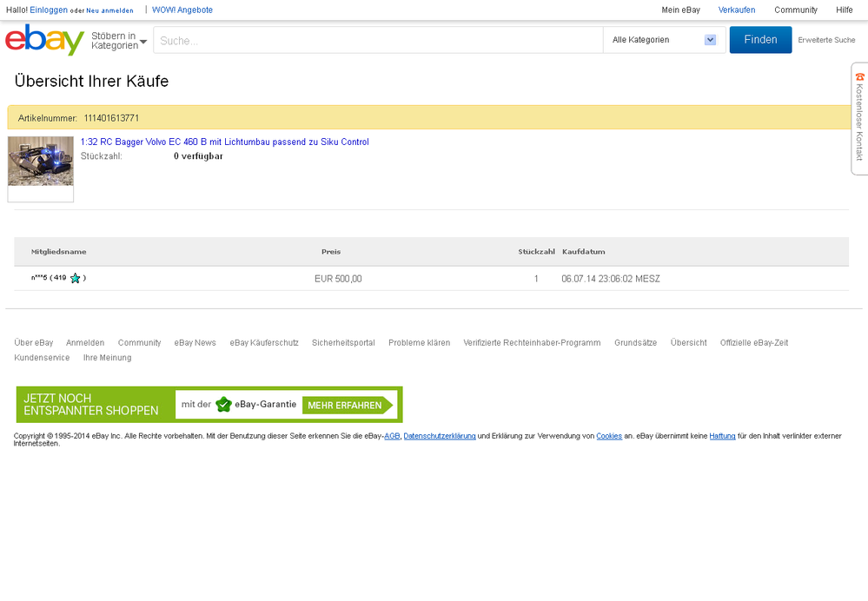The width and height of the screenshot is (868, 601).
Task: Open the RC Bagger Volvo EC 460 B listing title
Action: (224, 142)
